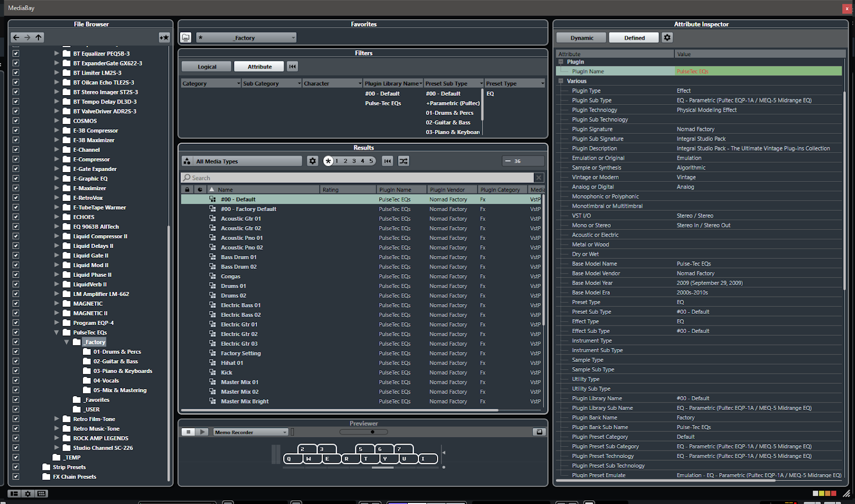Image resolution: width=855 pixels, height=504 pixels.
Task: Clear the Search field with X
Action: [539, 177]
